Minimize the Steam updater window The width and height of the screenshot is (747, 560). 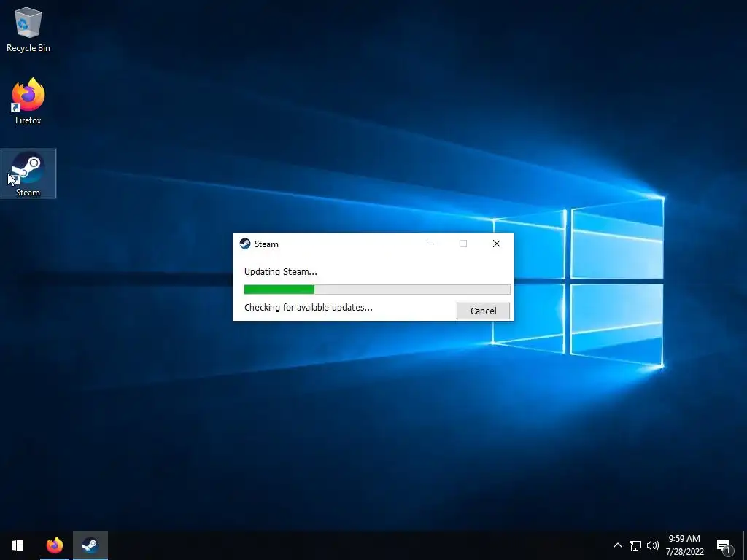[x=430, y=244]
